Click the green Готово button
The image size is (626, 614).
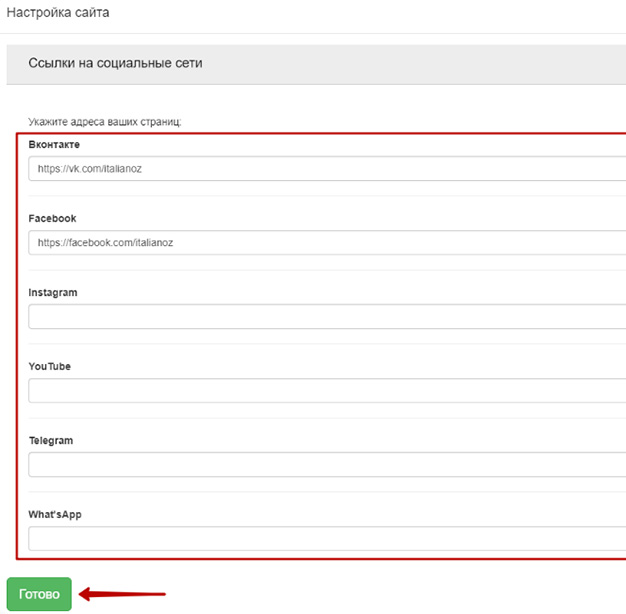[x=39, y=594]
